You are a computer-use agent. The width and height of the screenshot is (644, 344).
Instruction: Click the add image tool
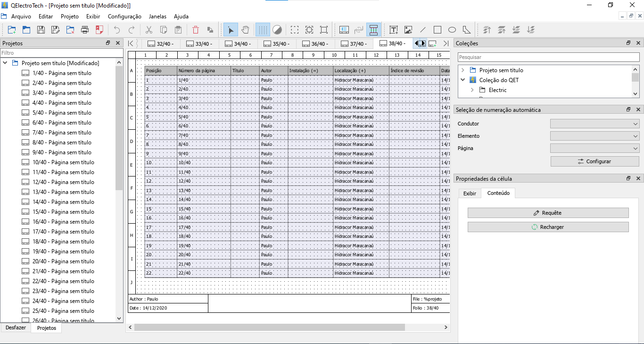tap(408, 30)
